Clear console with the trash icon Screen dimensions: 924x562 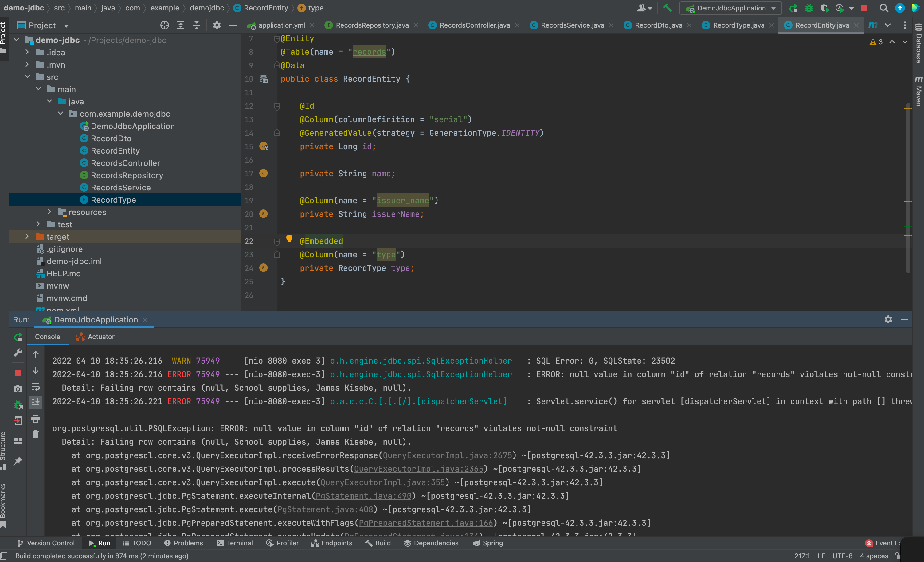click(x=36, y=434)
